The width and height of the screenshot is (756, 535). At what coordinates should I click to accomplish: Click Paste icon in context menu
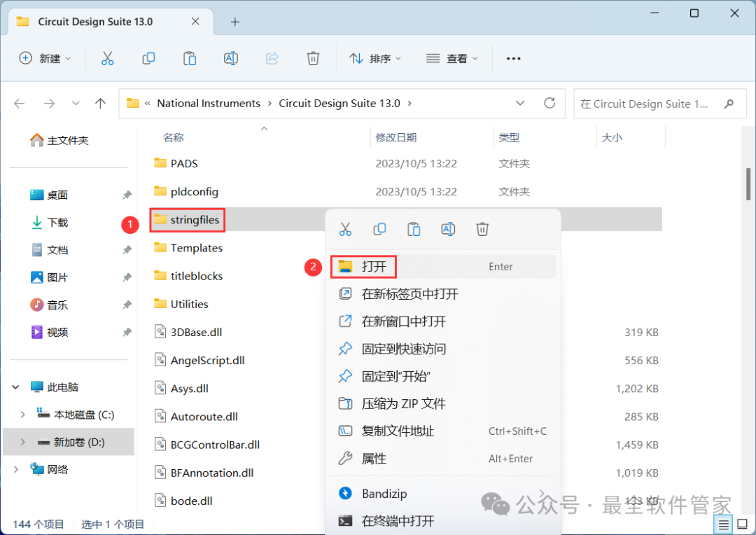pos(414,229)
